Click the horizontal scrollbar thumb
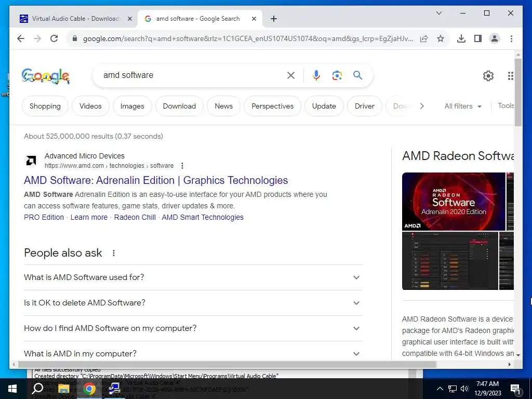Viewport: 532px width, 399px height. coord(227,364)
